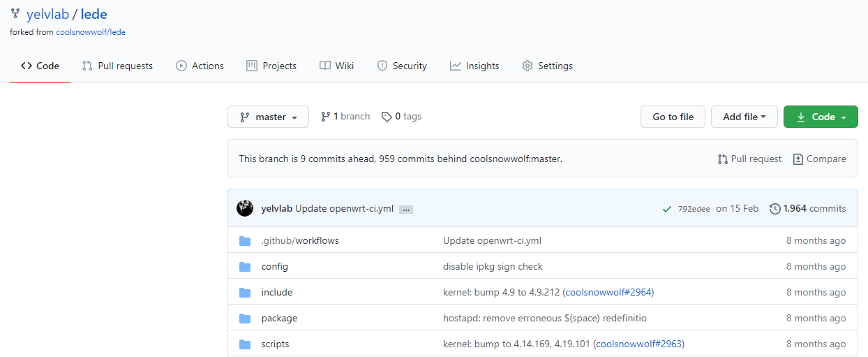Click the Pull request link in branch banner
The width and height of the screenshot is (868, 357).
[x=749, y=159]
